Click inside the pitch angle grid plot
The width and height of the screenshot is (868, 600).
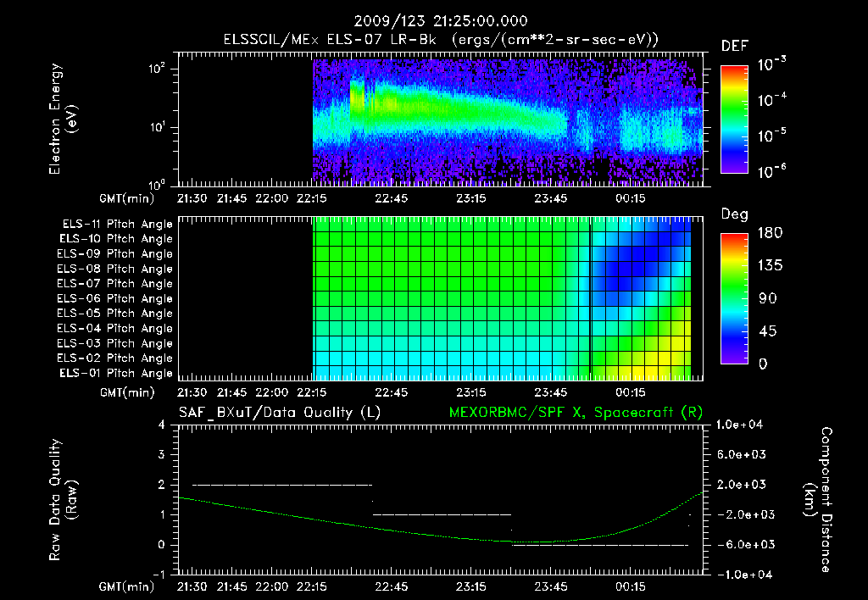[x=441, y=298]
